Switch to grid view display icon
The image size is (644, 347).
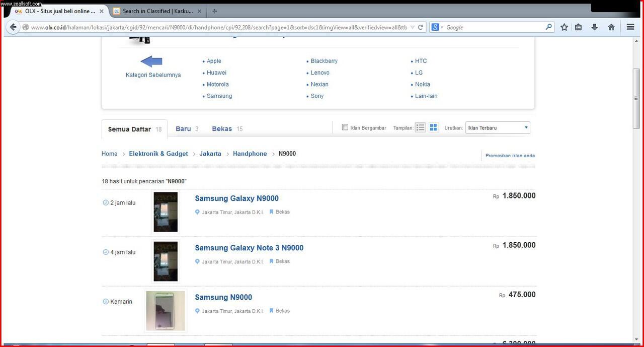click(433, 127)
